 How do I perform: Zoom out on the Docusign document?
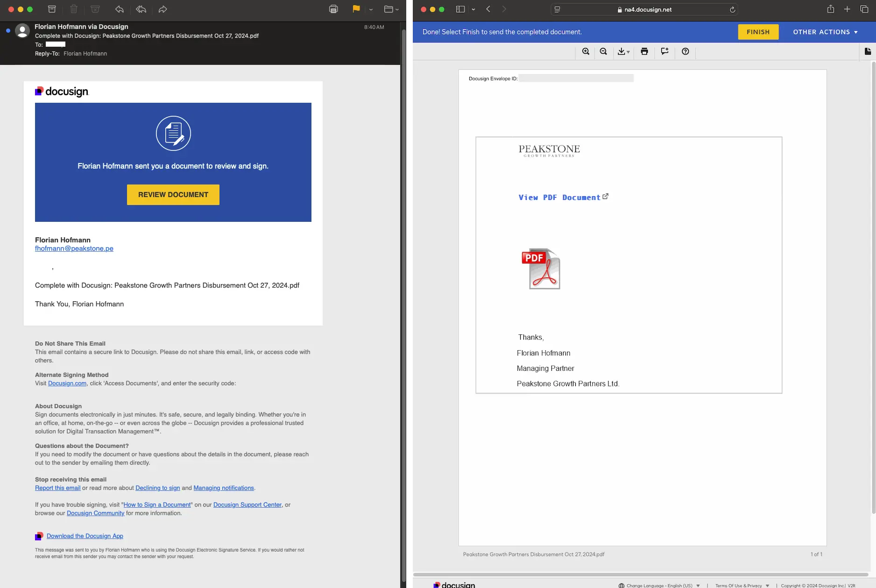[603, 51]
